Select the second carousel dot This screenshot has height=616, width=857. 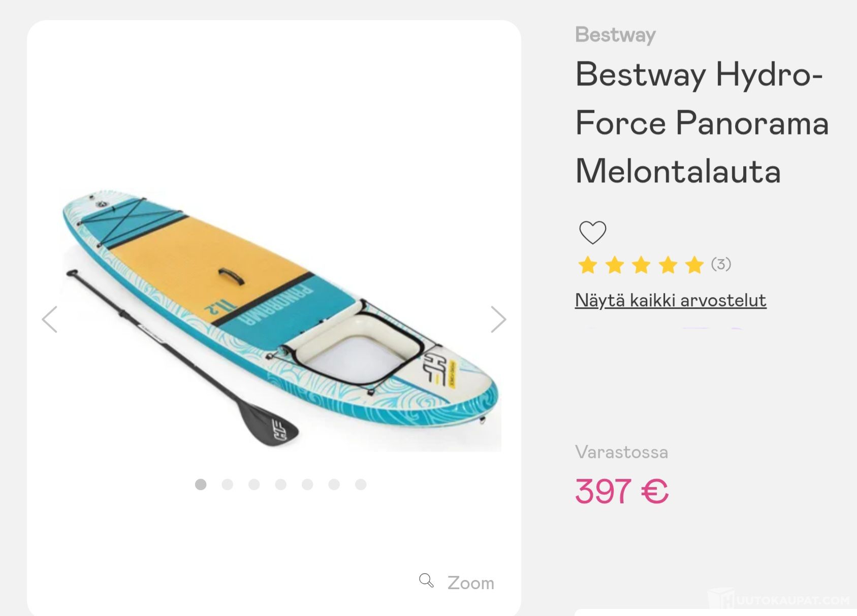click(x=228, y=484)
